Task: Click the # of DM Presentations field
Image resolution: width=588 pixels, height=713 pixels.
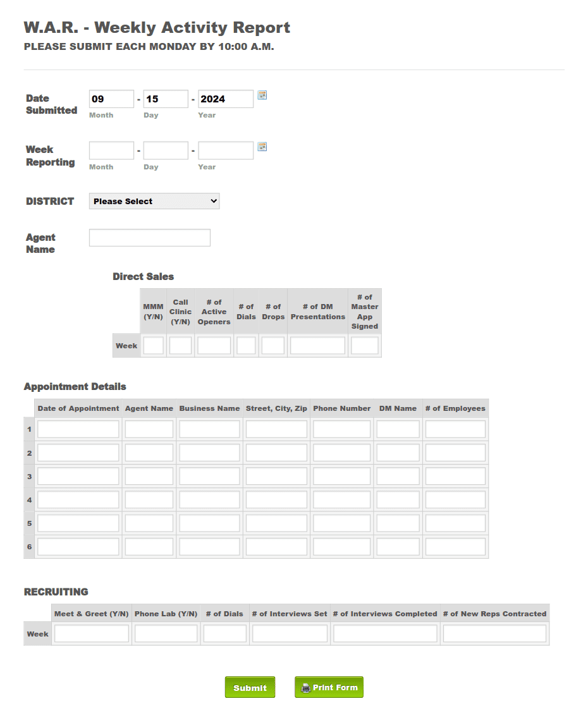Action: pos(317,344)
